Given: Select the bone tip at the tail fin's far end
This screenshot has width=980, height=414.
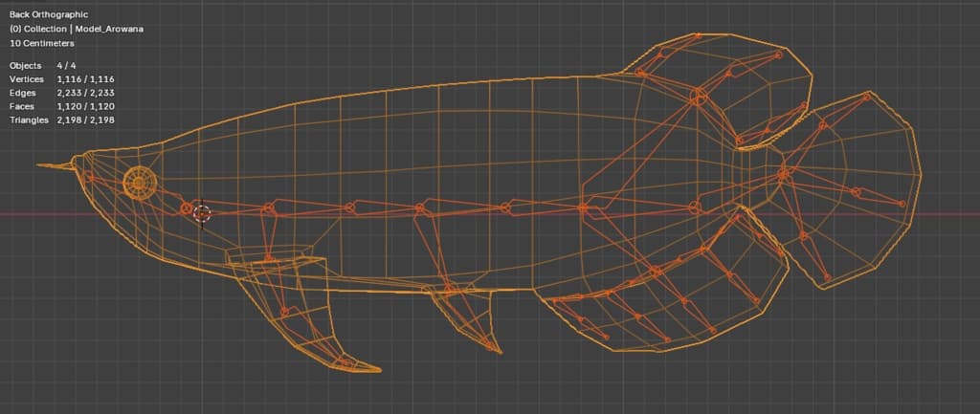Looking at the screenshot, I should click(x=902, y=204).
